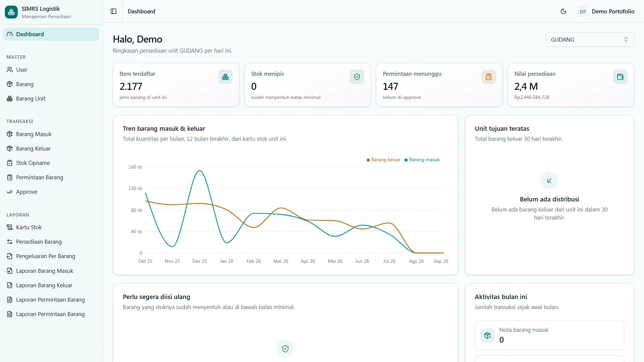The image size is (644, 362).
Task: Open the GUDANG unit dropdown
Action: tap(590, 40)
